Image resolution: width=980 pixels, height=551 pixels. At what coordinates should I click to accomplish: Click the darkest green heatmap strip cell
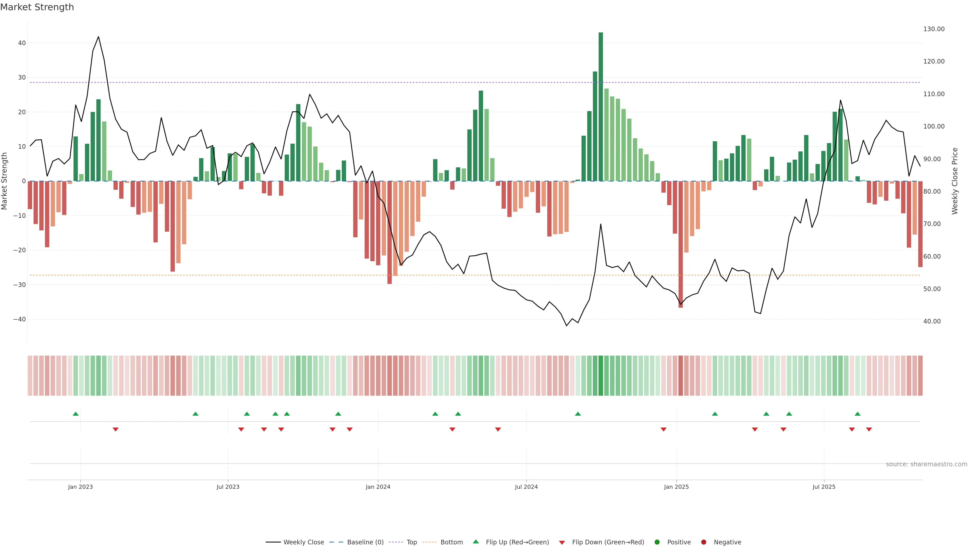(601, 376)
